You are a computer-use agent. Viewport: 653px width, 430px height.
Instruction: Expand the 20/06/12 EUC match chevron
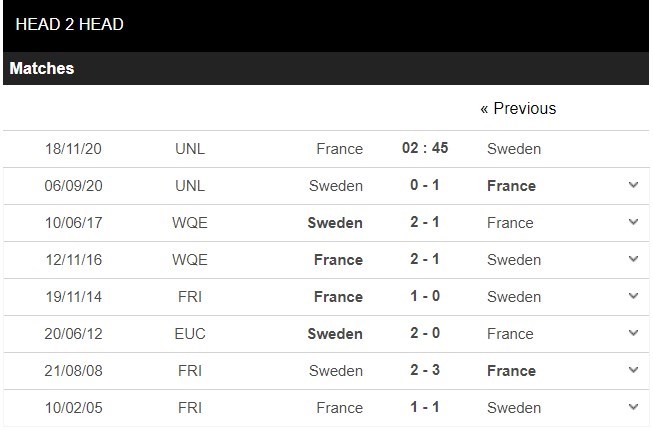633,334
